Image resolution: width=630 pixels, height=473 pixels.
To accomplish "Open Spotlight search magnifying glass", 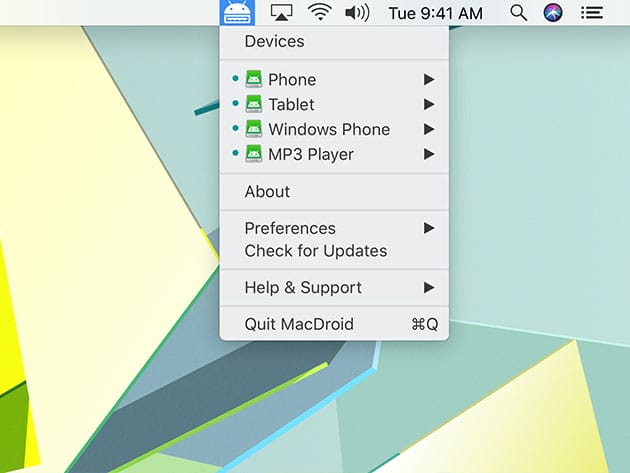I will click(518, 13).
